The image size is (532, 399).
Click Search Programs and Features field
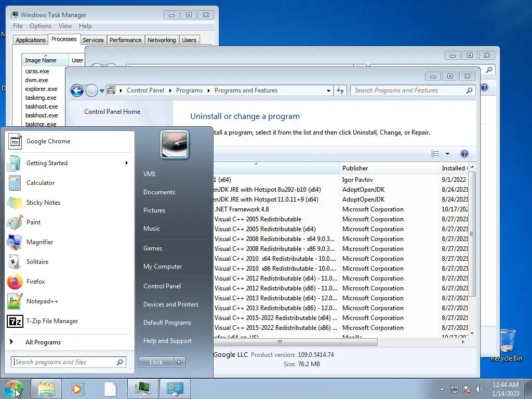click(408, 90)
